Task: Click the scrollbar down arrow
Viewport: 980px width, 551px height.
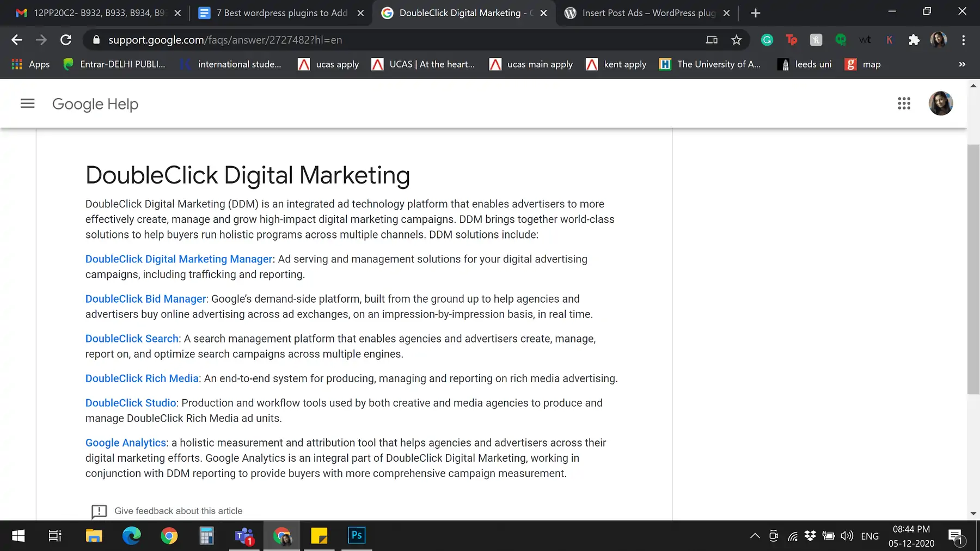Action: [973, 513]
